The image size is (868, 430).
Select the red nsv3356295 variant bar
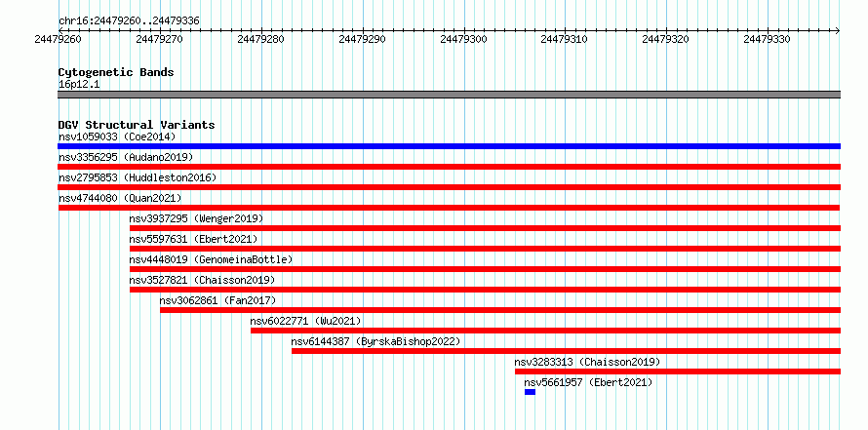[449, 167]
